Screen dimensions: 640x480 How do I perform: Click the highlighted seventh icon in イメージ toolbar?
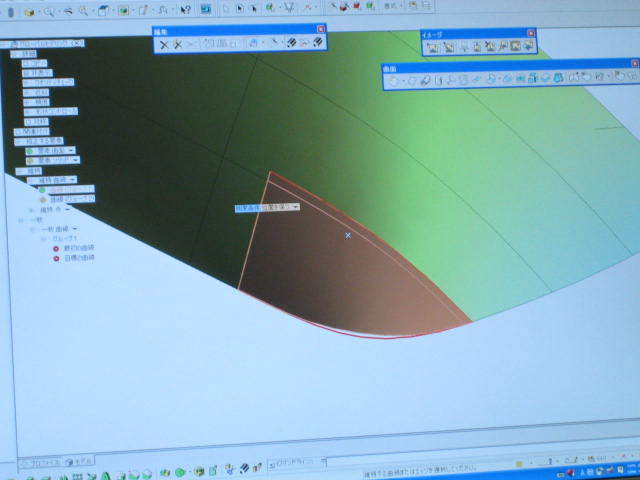[x=515, y=46]
